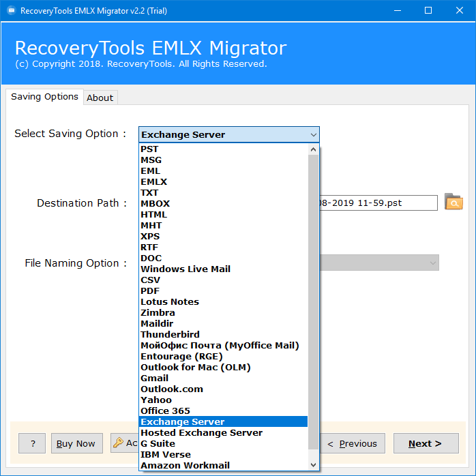Screen dimensions: 476x476
Task: Switch to the About tab
Action: 100,98
